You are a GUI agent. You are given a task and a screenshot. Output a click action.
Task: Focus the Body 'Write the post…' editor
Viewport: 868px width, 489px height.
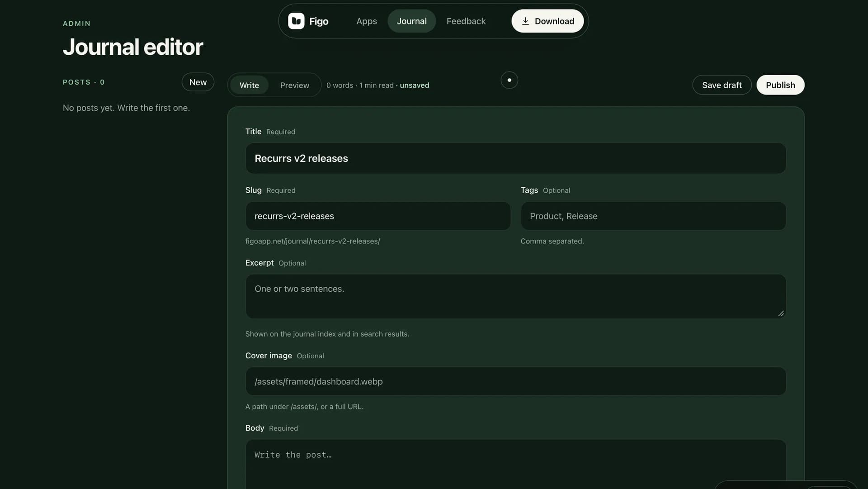(515, 464)
